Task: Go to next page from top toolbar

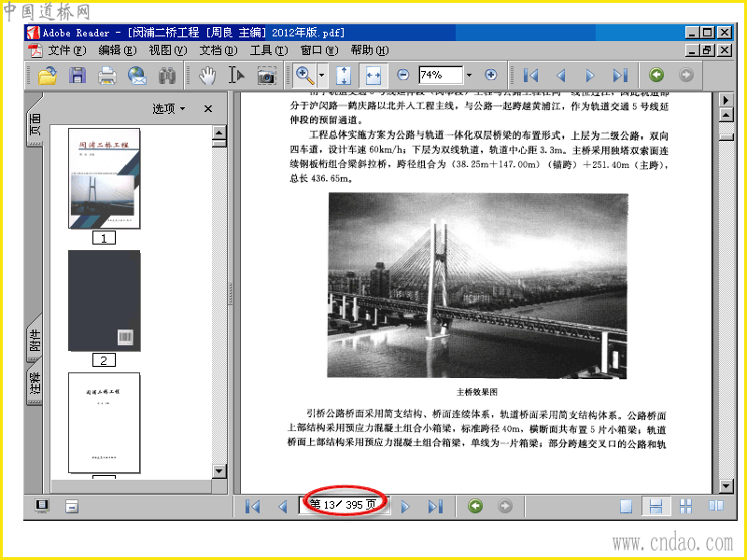Action: tap(590, 76)
